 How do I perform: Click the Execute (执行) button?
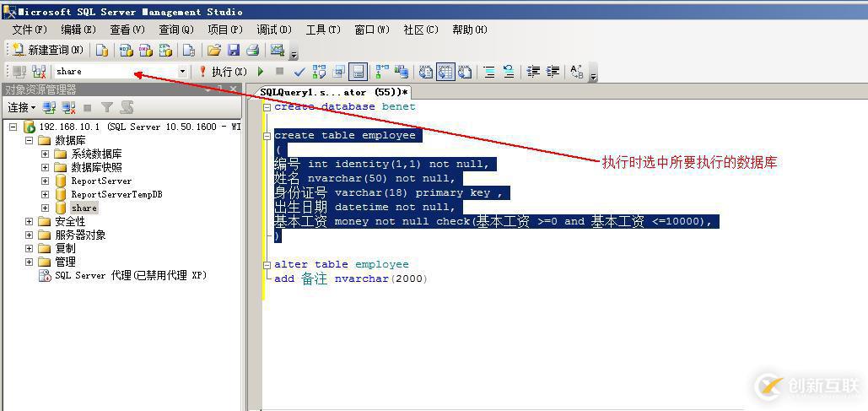pyautogui.click(x=223, y=72)
